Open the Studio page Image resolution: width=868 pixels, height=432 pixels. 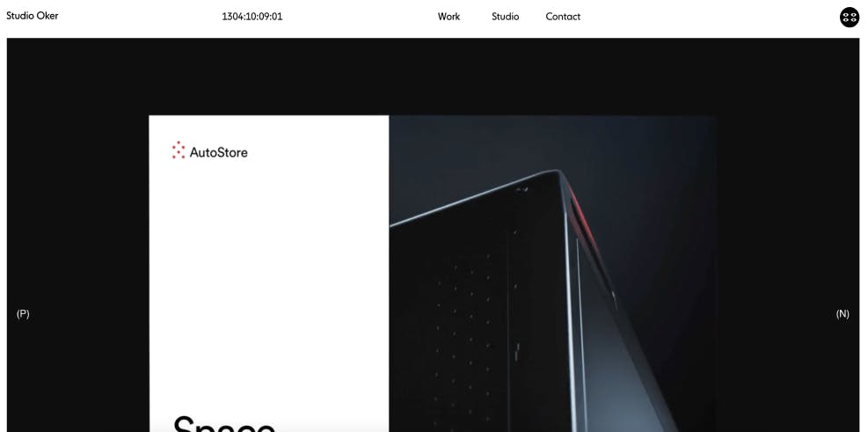click(x=505, y=17)
